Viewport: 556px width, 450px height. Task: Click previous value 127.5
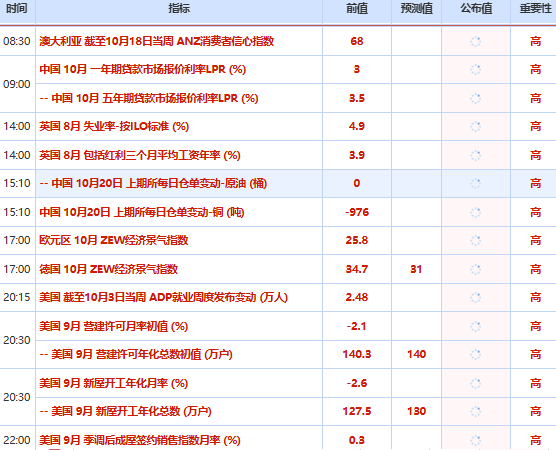point(357,411)
